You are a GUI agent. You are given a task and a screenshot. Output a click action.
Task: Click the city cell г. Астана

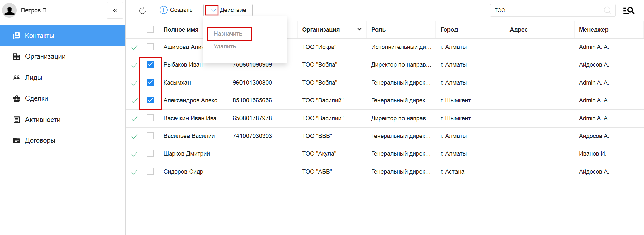click(452, 172)
